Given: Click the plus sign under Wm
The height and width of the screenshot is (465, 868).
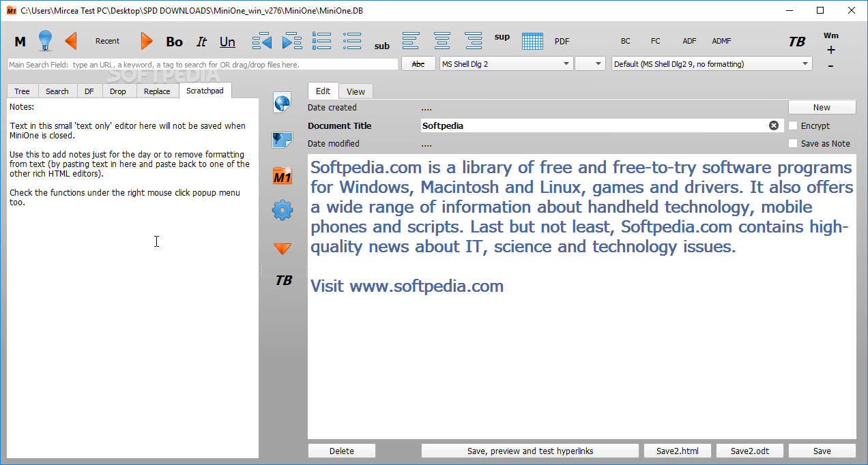Looking at the screenshot, I should pyautogui.click(x=830, y=50).
